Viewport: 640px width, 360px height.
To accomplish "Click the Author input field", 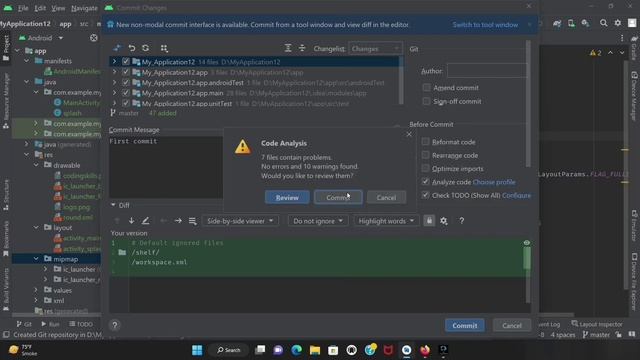I will [487, 71].
